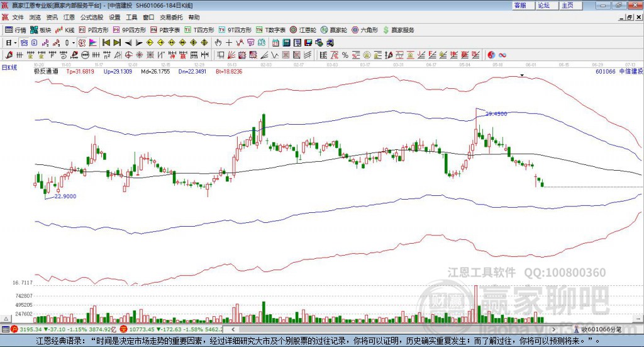The width and height of the screenshot is (644, 347).
Task: Move chart right with black arrow
Action: tap(139, 43)
